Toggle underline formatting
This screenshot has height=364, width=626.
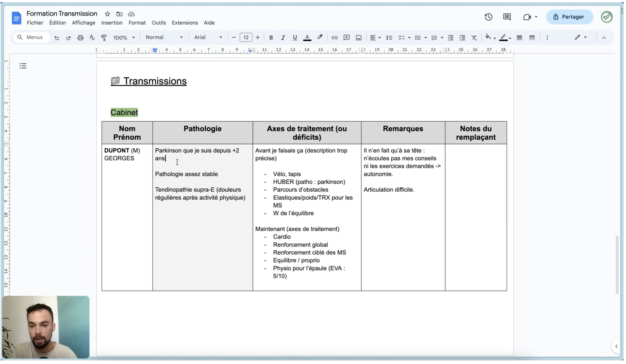(x=295, y=37)
